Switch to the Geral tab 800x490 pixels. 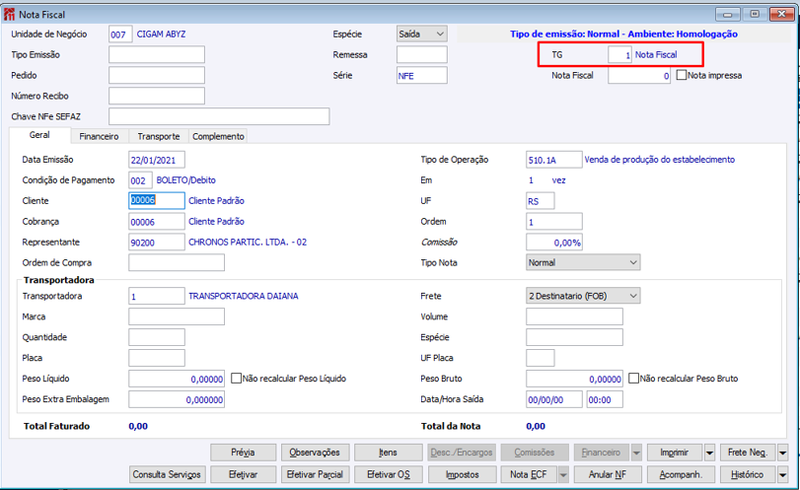point(39,135)
